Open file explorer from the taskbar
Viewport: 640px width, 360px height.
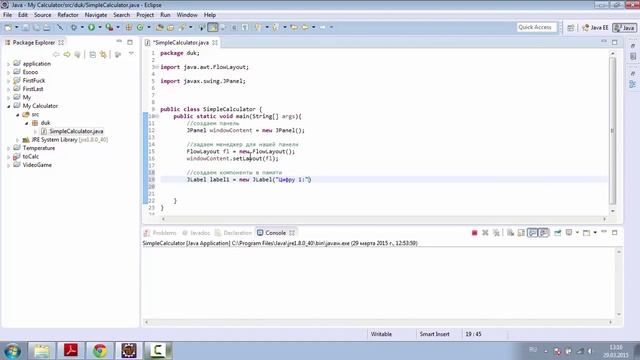[42, 351]
